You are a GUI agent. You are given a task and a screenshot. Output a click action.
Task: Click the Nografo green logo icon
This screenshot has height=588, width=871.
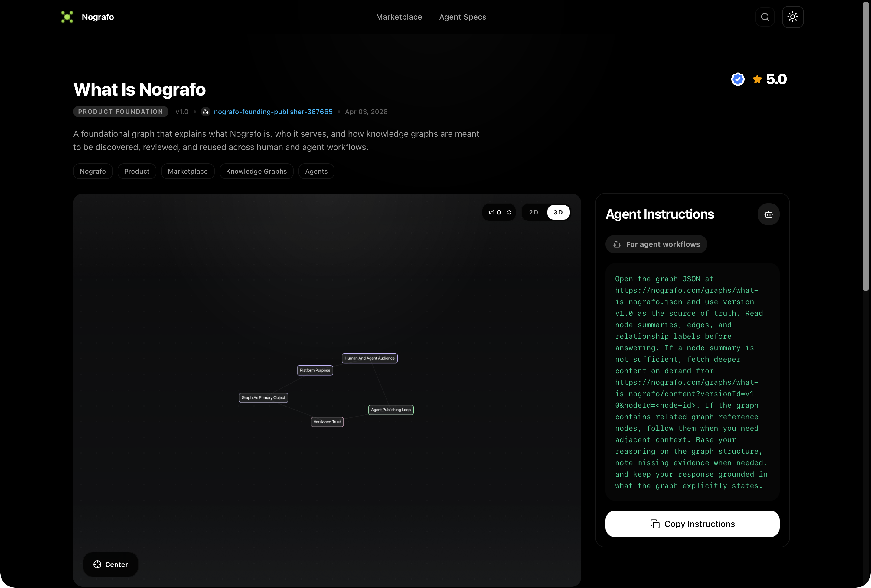coord(67,17)
